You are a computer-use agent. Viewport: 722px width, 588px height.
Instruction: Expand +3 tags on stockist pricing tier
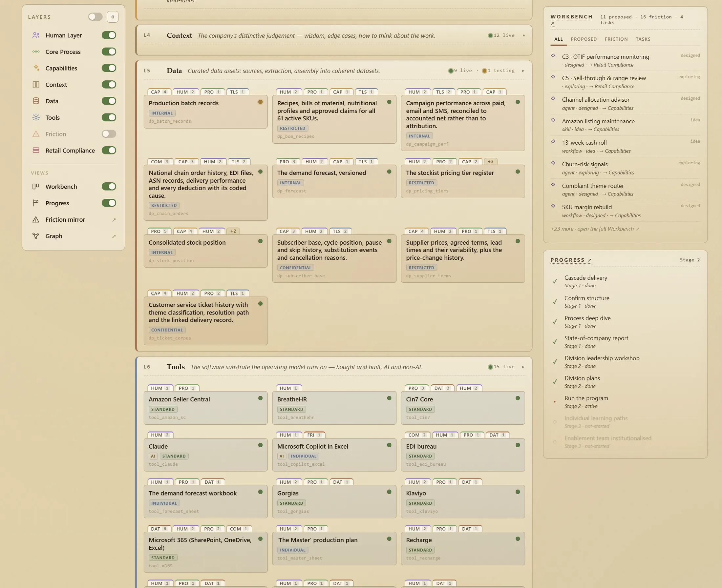pos(491,162)
